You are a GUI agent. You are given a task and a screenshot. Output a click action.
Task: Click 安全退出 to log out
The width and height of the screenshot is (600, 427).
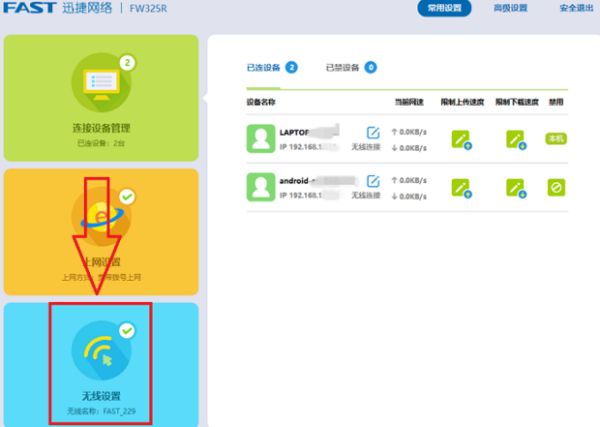coord(575,8)
